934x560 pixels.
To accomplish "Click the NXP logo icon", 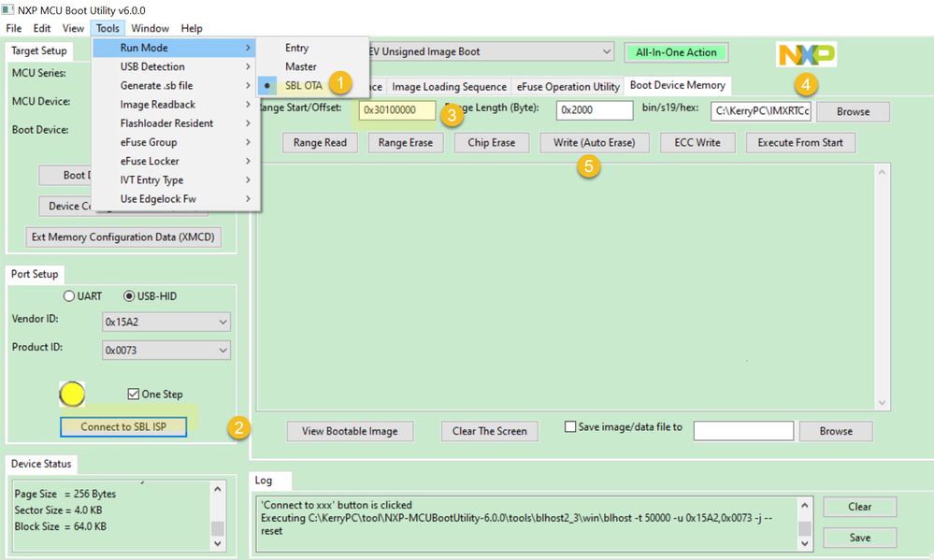I will 807,54.
